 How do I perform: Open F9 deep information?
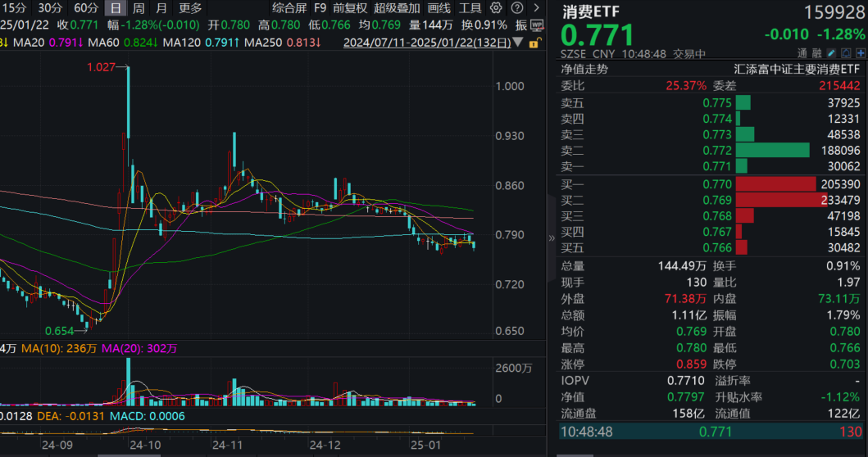click(x=320, y=7)
